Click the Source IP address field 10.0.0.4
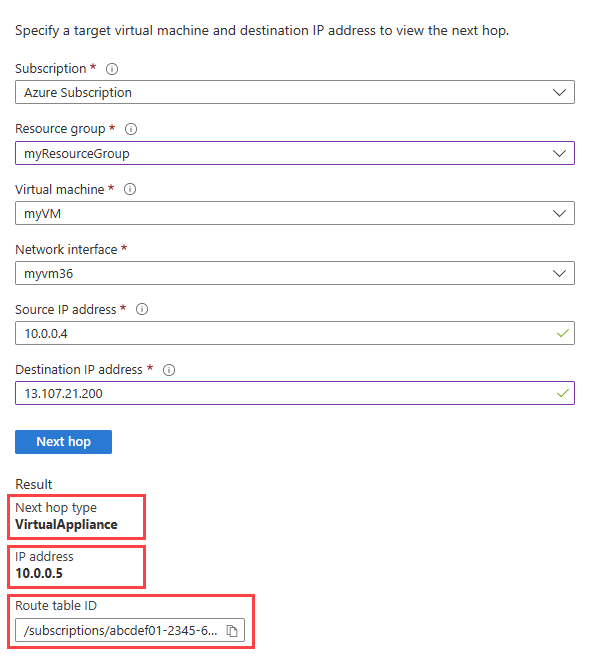The width and height of the screenshot is (591, 658). [x=295, y=333]
